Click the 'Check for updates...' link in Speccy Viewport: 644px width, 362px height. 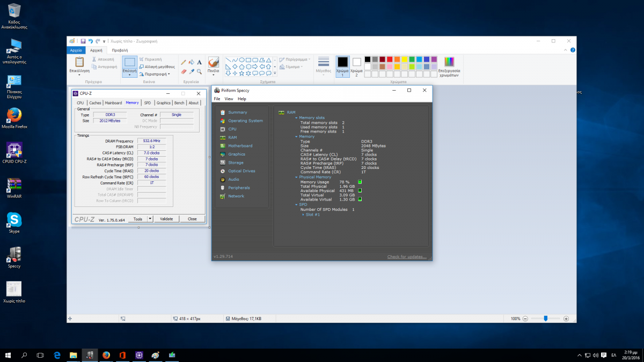point(407,257)
